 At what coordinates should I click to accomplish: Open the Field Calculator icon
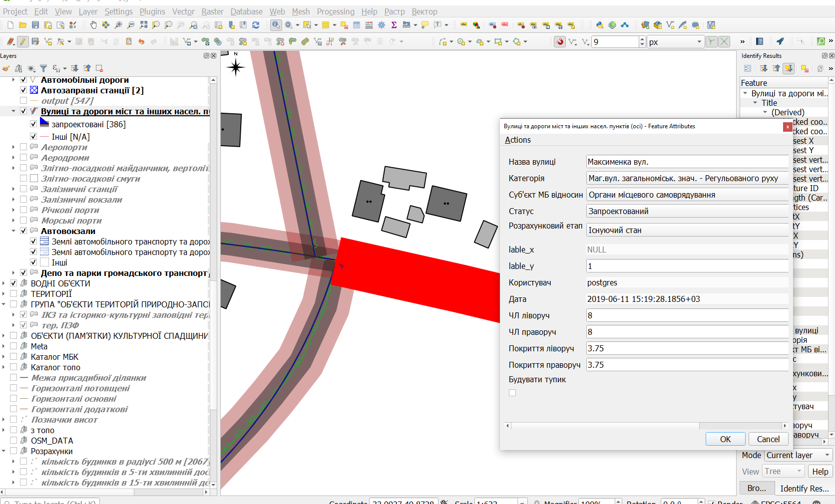click(369, 25)
